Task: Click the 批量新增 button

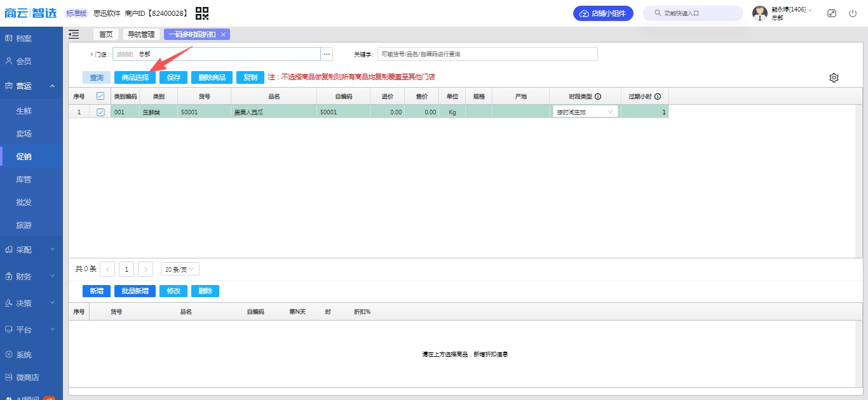Action: click(135, 291)
